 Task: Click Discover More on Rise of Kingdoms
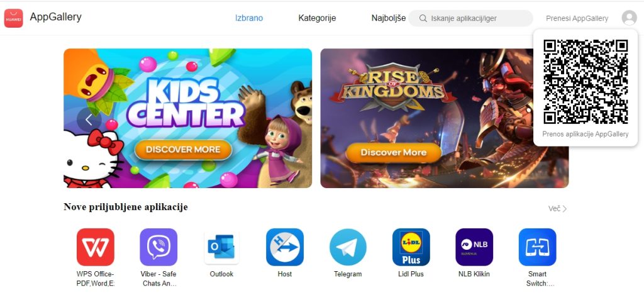pos(394,152)
